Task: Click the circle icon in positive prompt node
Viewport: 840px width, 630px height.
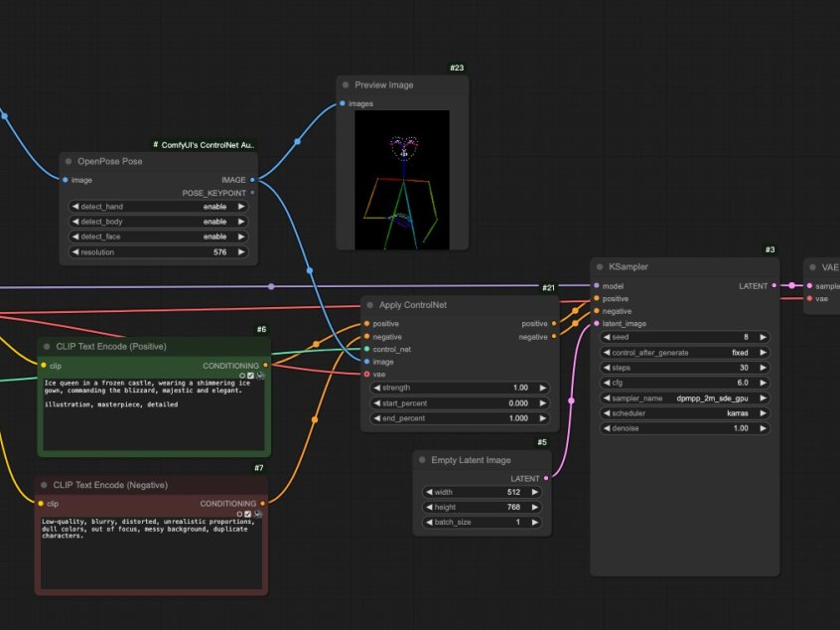Action: point(242,376)
